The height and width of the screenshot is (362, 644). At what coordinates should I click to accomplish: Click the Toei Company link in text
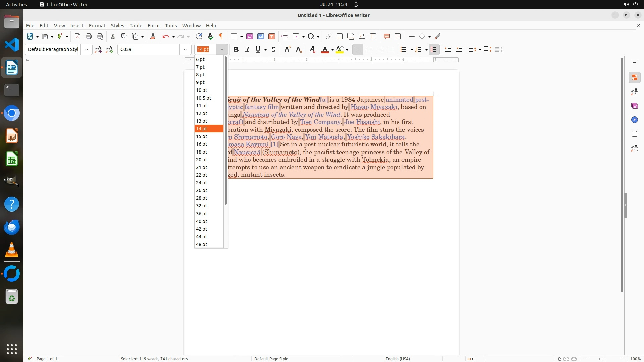[x=320, y=122]
